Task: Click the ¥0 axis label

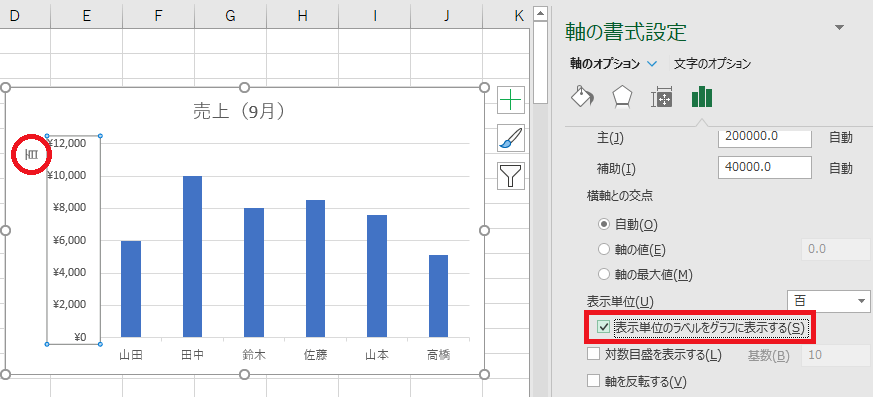Action: 79,337
